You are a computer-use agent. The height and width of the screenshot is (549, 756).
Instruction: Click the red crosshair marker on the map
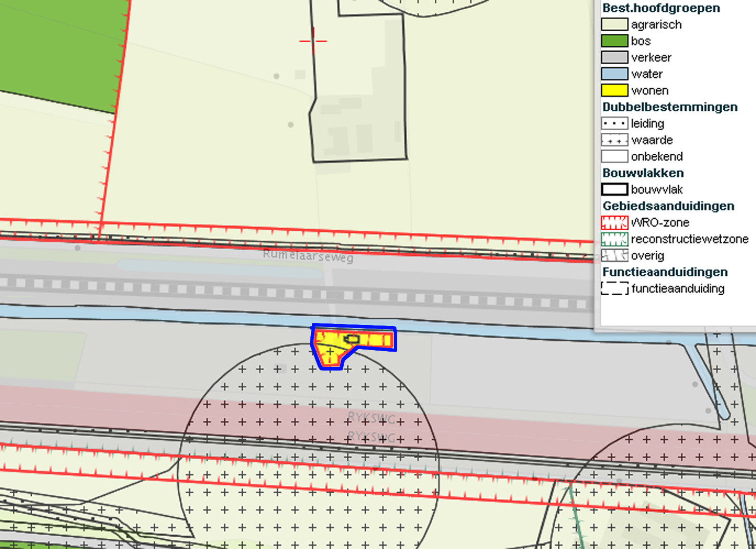(x=313, y=41)
